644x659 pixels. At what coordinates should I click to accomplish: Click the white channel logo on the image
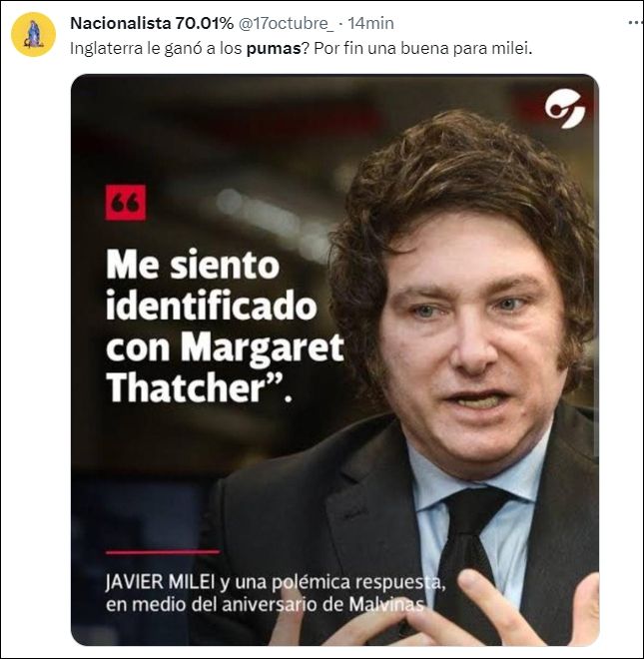click(x=565, y=109)
